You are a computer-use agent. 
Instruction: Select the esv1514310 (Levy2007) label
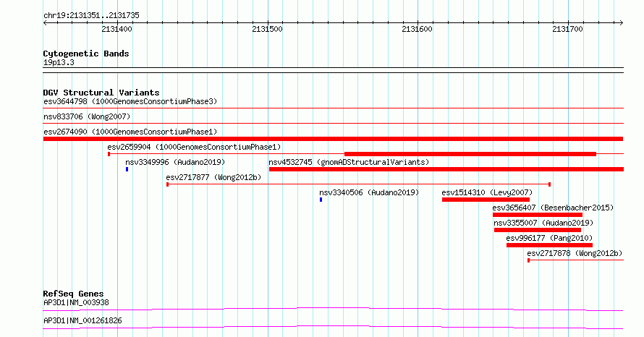[x=487, y=192]
